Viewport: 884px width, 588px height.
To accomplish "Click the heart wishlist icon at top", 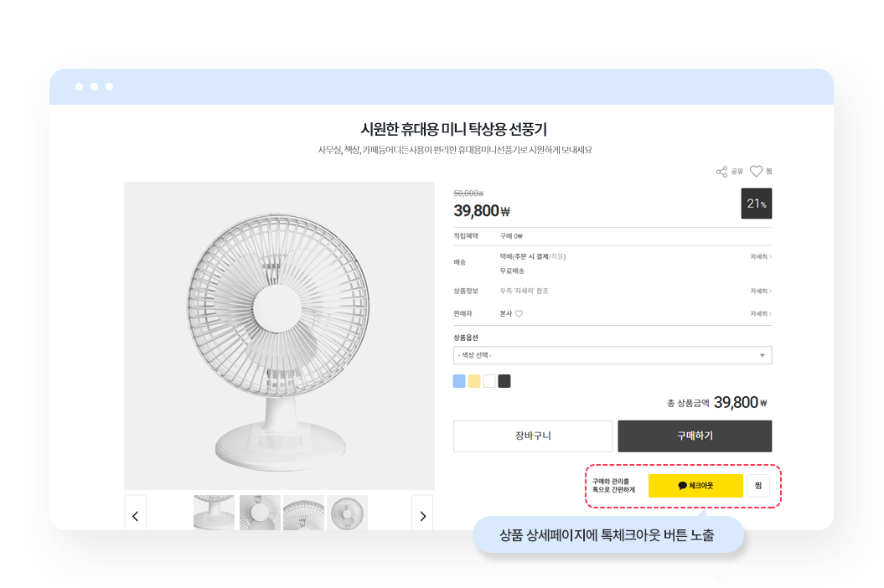I will point(756,171).
